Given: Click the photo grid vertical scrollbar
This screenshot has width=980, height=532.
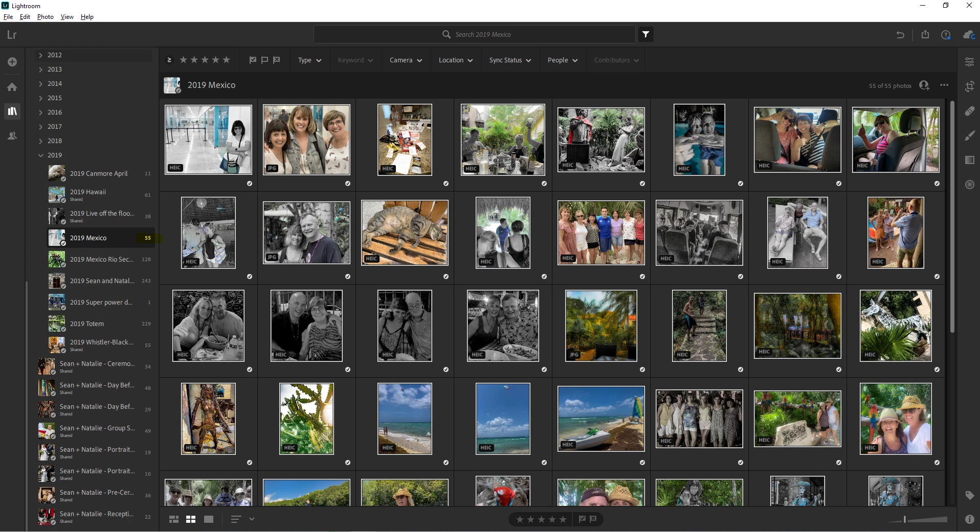Looking at the screenshot, I should coord(952,217).
